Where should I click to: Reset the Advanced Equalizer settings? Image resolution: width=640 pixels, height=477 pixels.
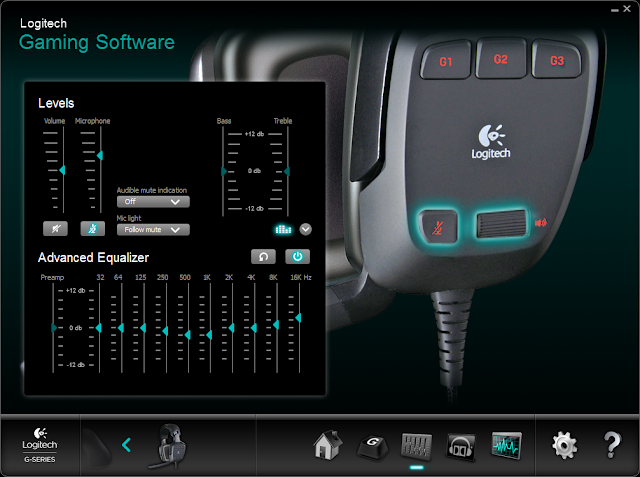tap(263, 257)
